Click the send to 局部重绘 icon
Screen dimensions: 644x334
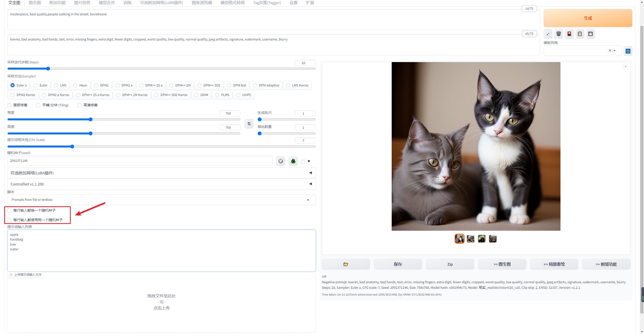[x=554, y=264]
